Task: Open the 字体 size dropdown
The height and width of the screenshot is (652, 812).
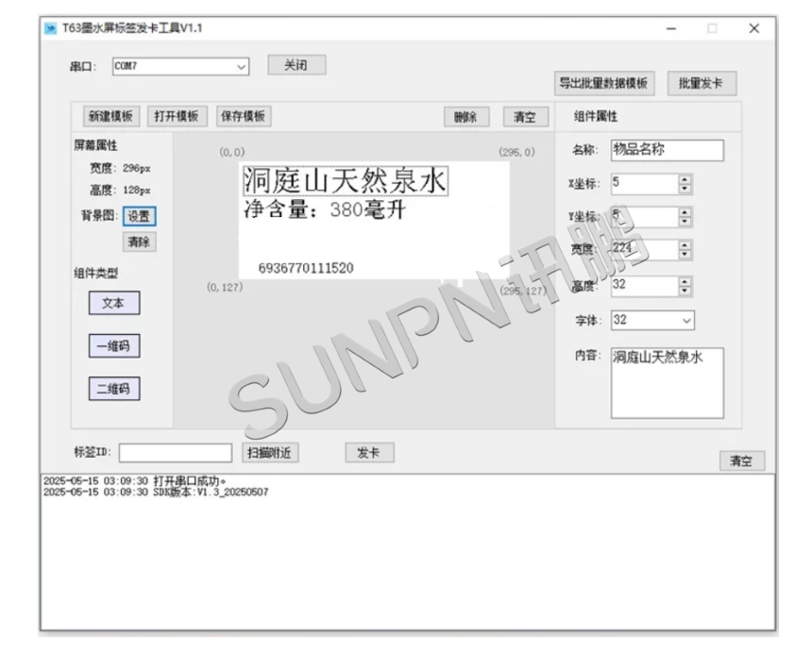Action: tap(652, 320)
